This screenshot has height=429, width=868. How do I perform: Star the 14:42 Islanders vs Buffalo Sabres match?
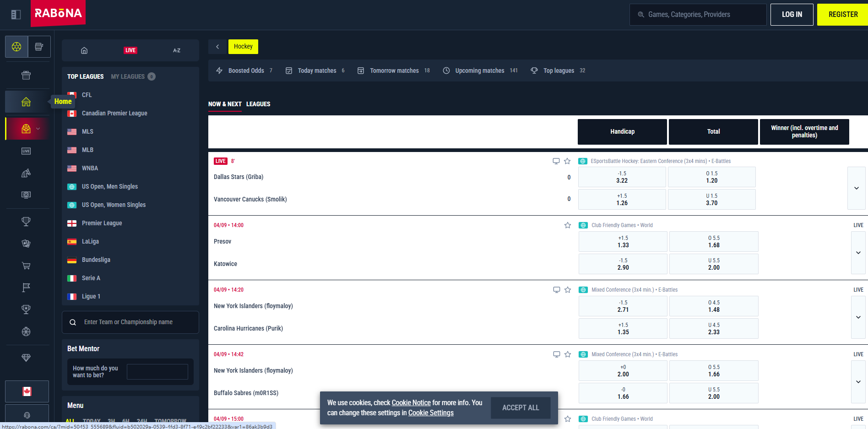[568, 354]
